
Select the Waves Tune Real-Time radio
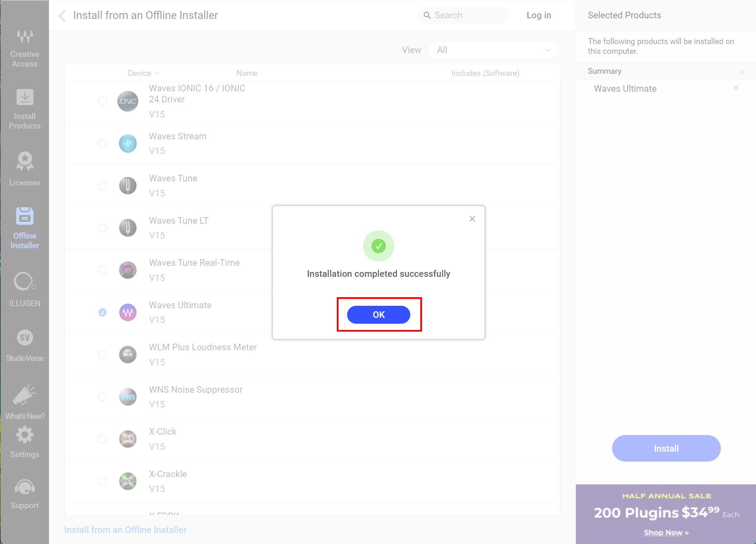pos(102,270)
